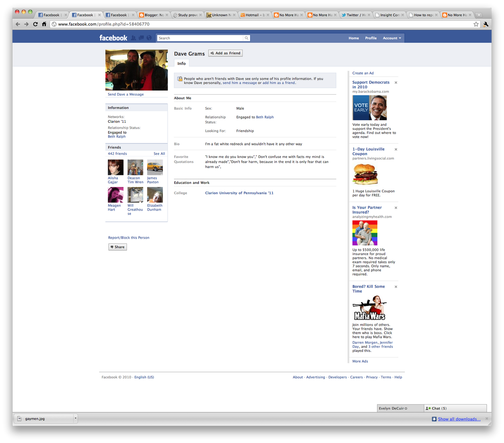
Task: Open the notifications globe icon
Action: 149,38
